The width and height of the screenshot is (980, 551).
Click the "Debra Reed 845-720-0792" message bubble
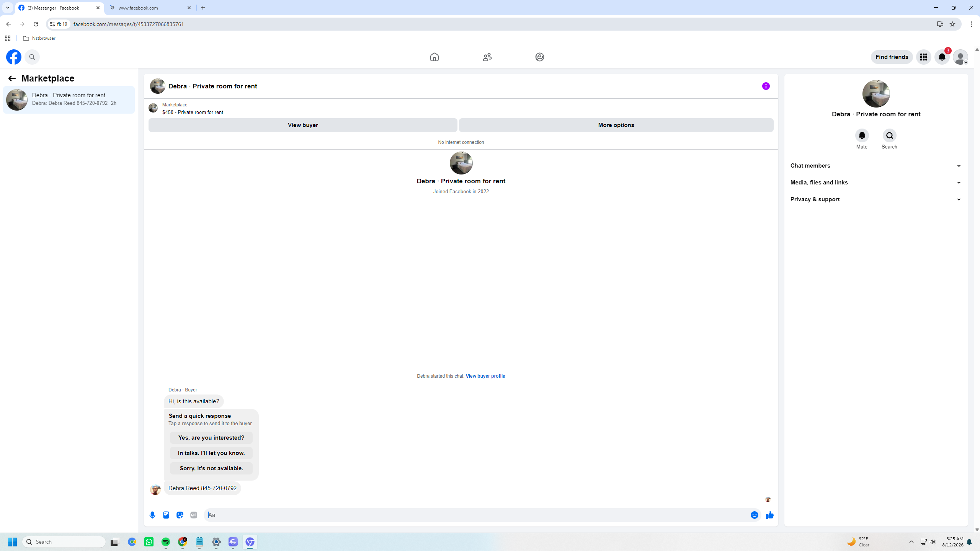coord(203,488)
